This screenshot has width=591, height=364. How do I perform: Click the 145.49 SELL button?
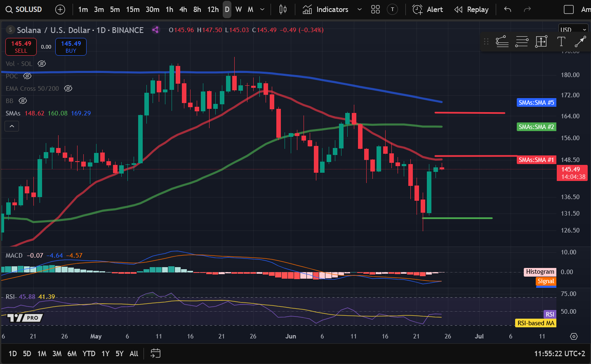coord(21,47)
